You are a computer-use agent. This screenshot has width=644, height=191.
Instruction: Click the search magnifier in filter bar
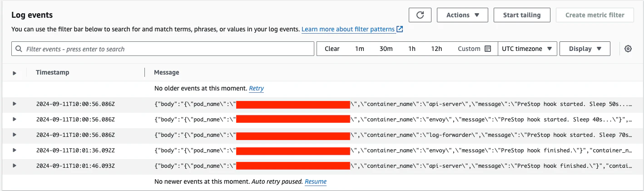click(19, 49)
